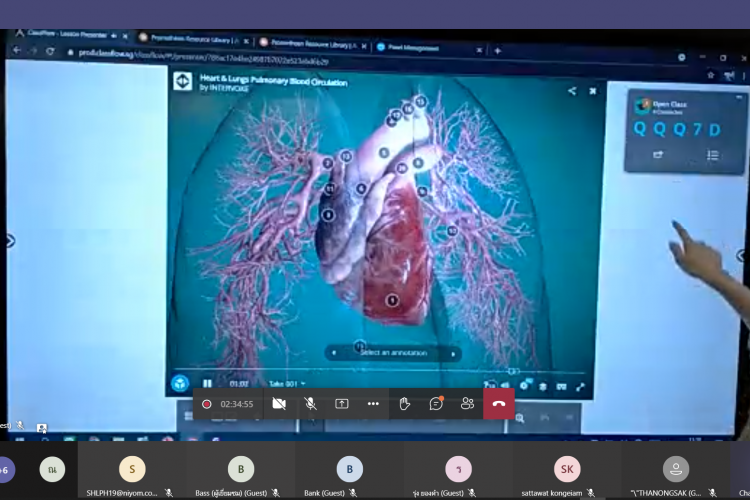Open the meeting chat panel
Image resolution: width=750 pixels, height=500 pixels.
tap(436, 403)
